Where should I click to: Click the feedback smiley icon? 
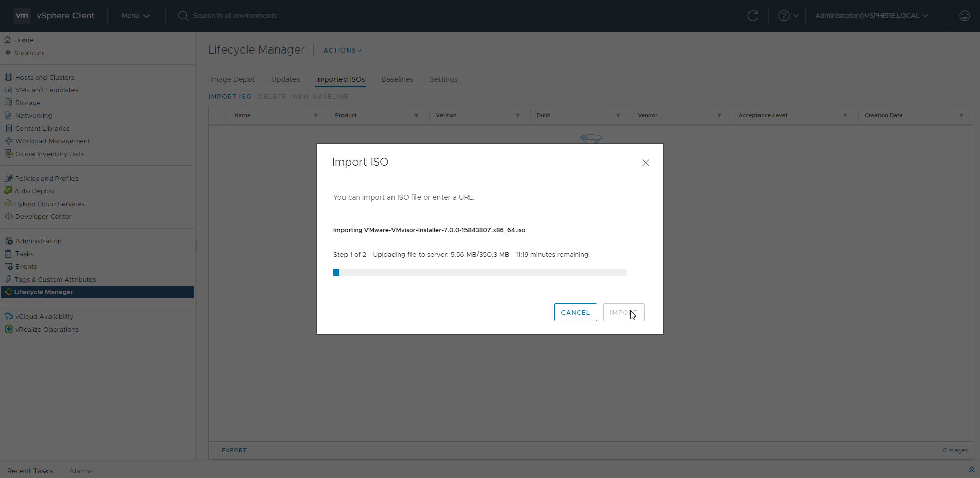tap(964, 16)
